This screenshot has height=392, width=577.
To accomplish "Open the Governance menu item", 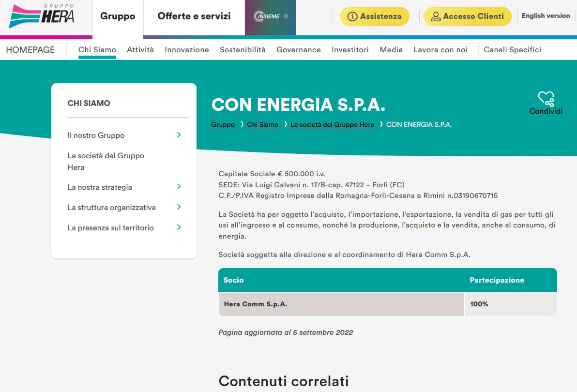I will tap(298, 49).
